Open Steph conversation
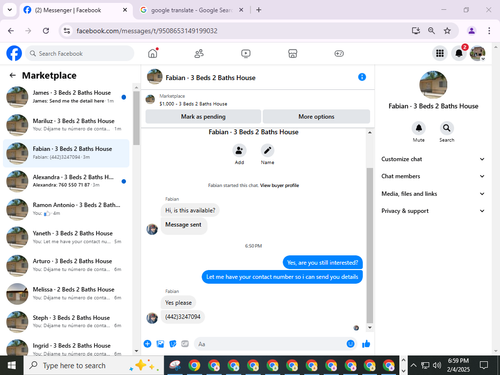The width and height of the screenshot is (500, 375). coord(66,321)
